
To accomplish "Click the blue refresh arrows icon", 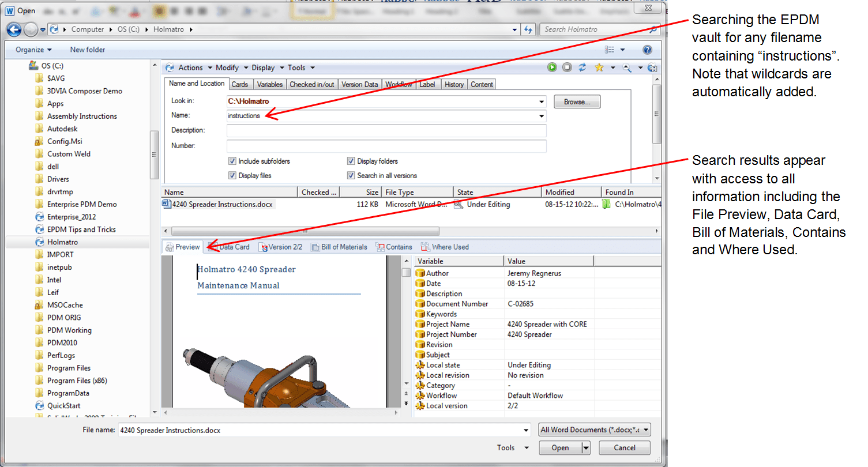I will coord(583,67).
